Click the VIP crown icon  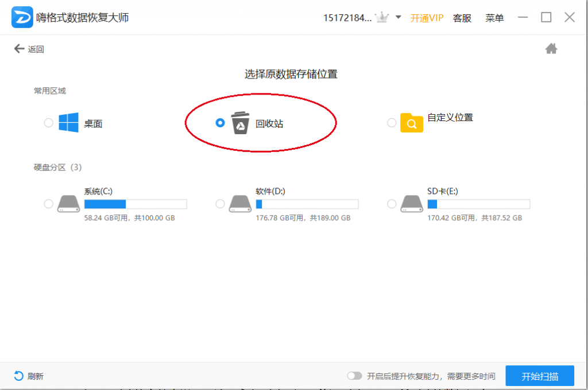pos(382,17)
